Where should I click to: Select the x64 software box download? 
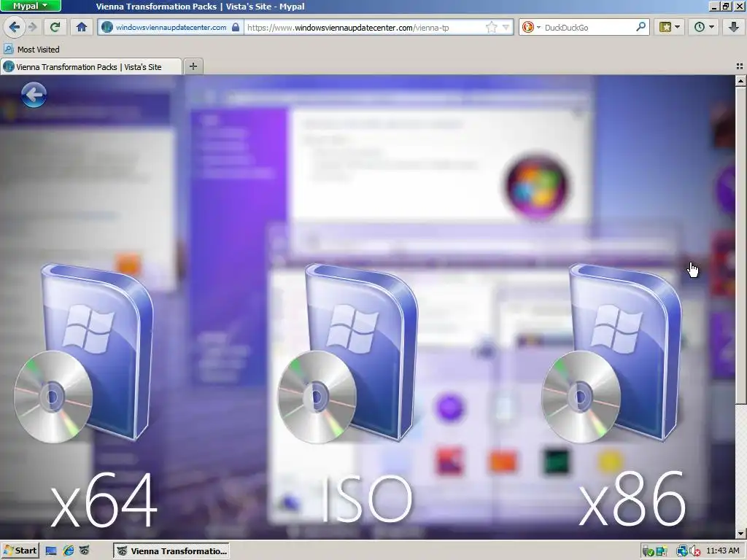[83, 354]
